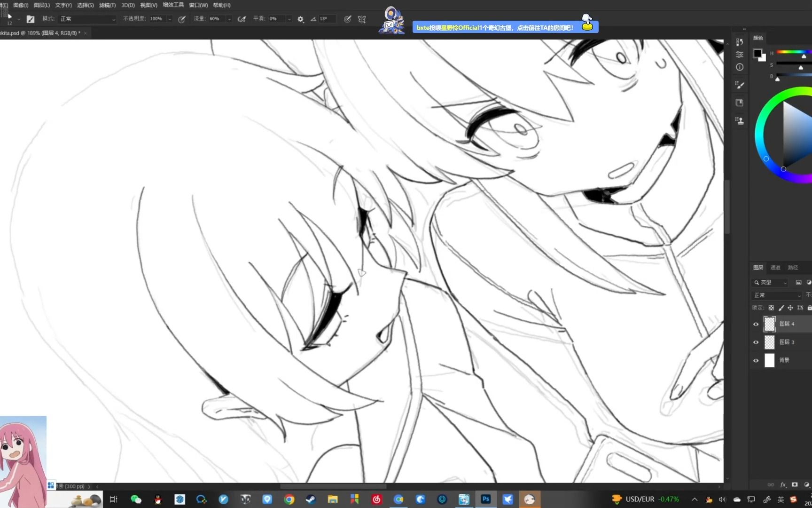This screenshot has width=812, height=508.
Task: Click the brush angle 13° field
Action: pyautogui.click(x=327, y=19)
